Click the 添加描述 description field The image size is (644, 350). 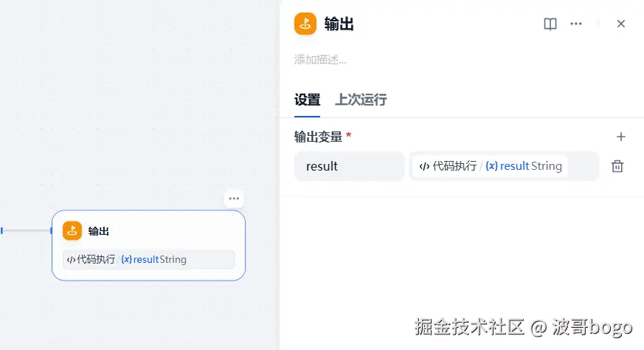(320, 60)
